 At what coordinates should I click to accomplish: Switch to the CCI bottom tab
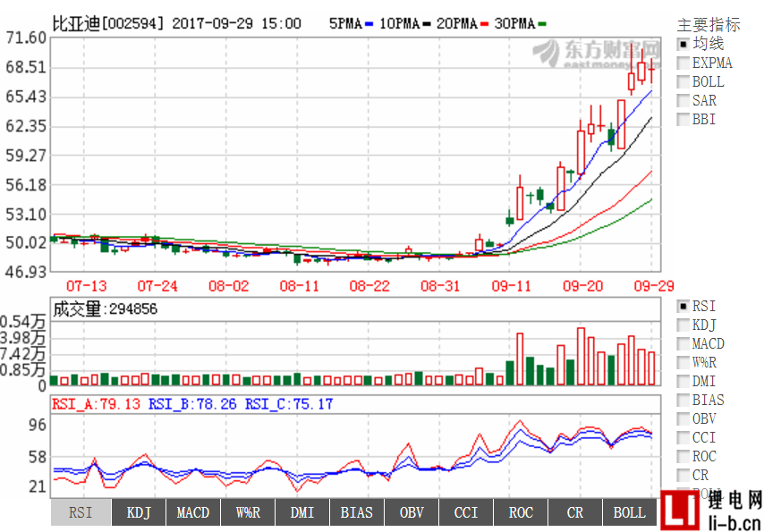pyautogui.click(x=466, y=512)
